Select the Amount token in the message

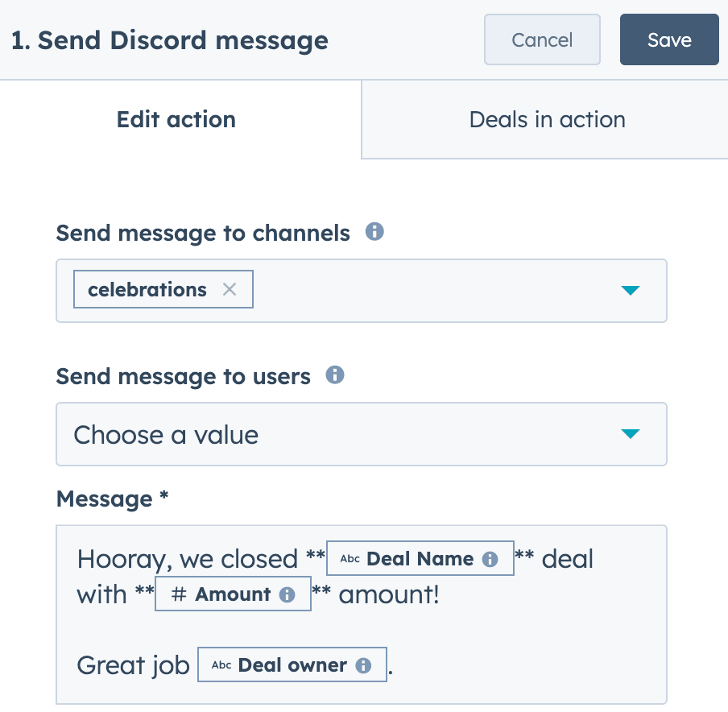coord(233,594)
